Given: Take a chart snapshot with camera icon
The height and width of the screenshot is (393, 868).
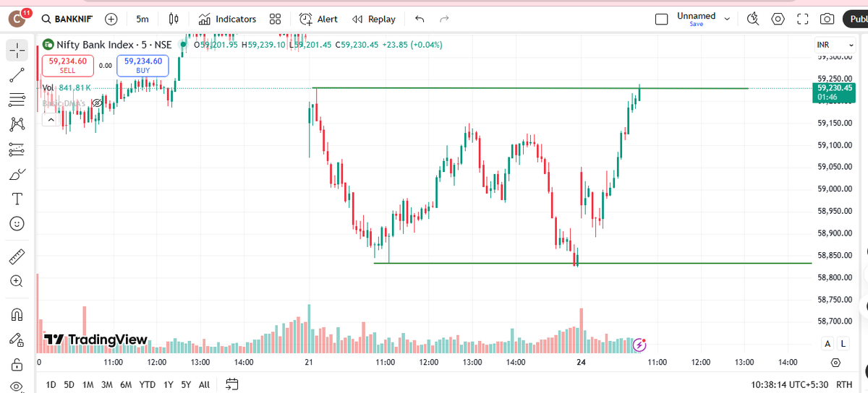Looking at the screenshot, I should tap(827, 20).
